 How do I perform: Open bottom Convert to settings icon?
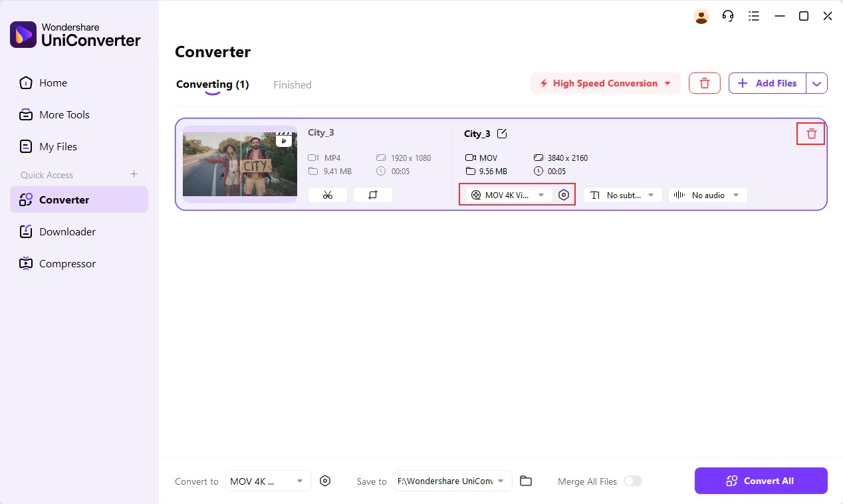pos(325,481)
